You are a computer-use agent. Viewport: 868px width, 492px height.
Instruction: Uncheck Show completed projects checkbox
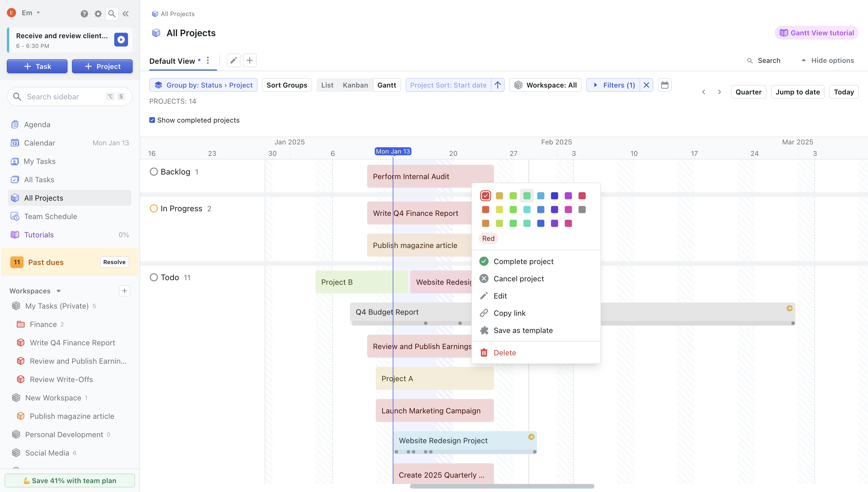click(x=152, y=120)
